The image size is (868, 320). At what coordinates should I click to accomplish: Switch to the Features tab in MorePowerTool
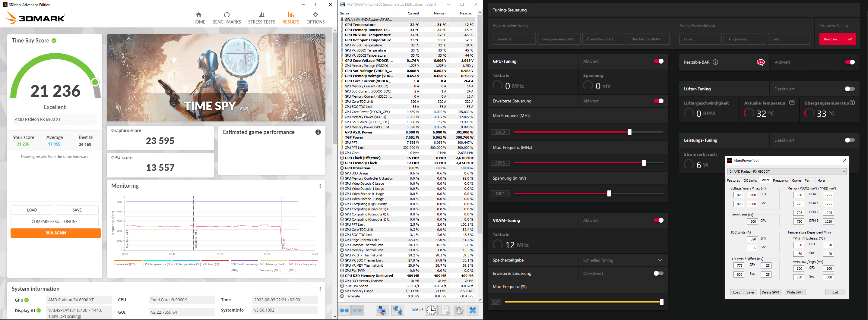[x=733, y=181]
